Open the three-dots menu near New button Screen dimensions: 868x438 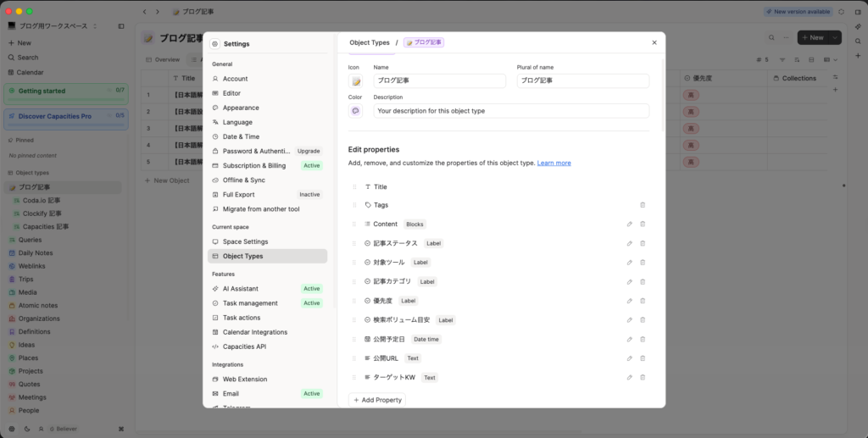786,37
